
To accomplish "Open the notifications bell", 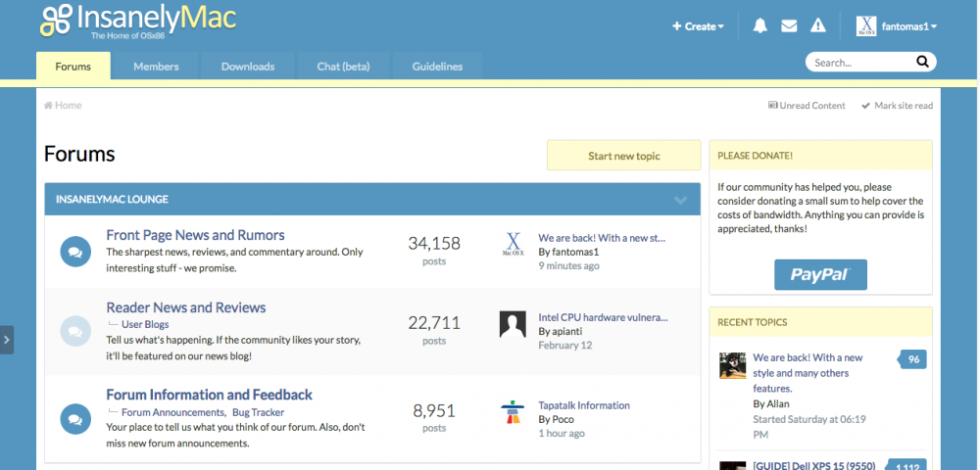I will click(x=760, y=25).
